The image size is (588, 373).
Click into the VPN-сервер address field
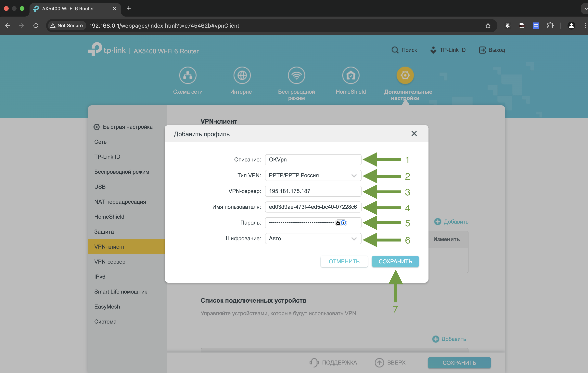click(x=313, y=191)
